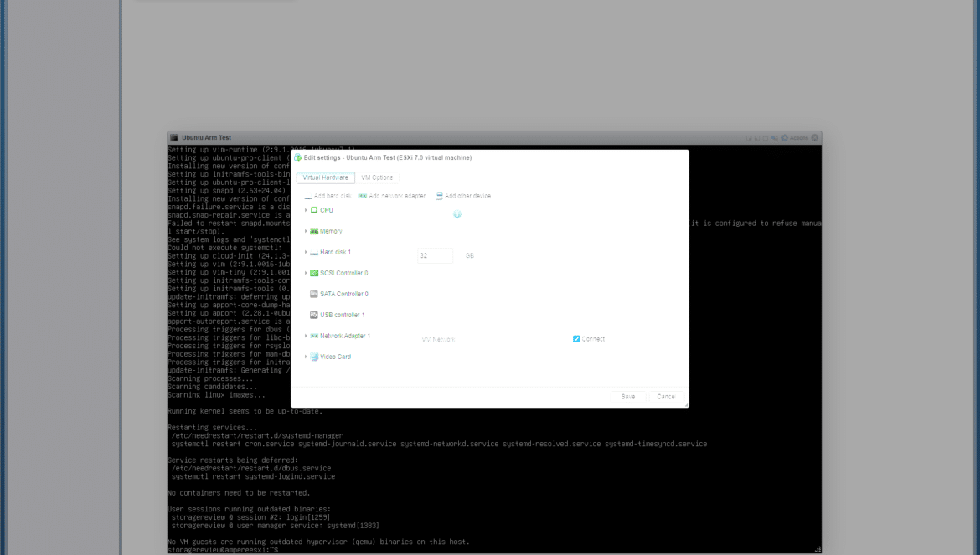Viewport: 980px width, 555px height.
Task: Click the Add other device label
Action: [x=467, y=196]
